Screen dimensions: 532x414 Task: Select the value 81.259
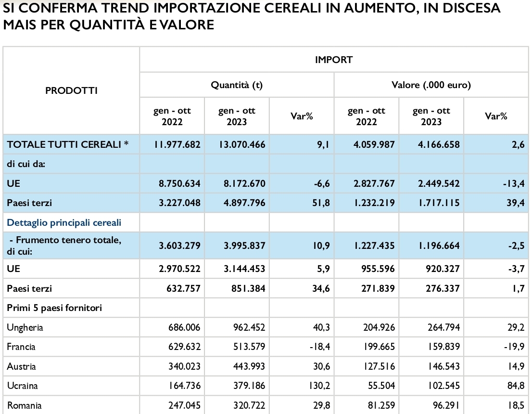(x=380, y=406)
